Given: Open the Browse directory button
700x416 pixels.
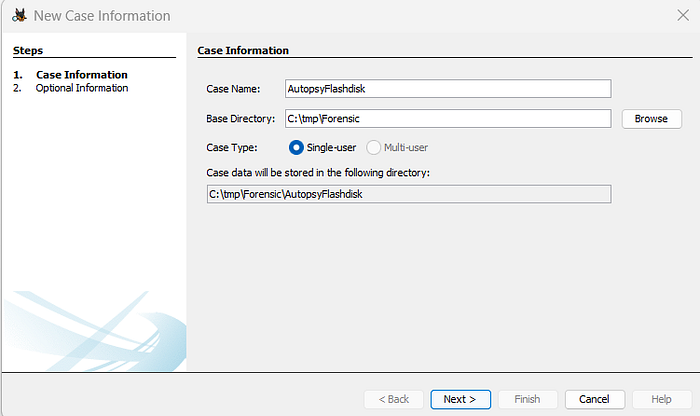Looking at the screenshot, I should coord(651,119).
